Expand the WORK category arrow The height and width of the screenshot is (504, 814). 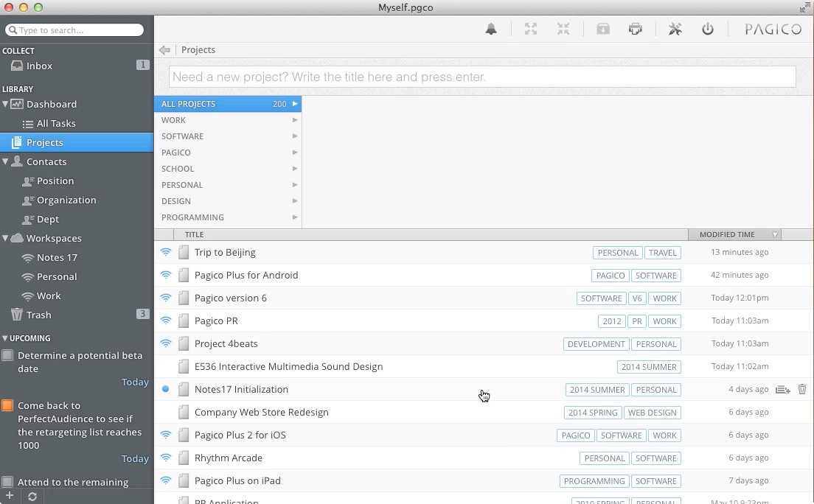pyautogui.click(x=294, y=120)
